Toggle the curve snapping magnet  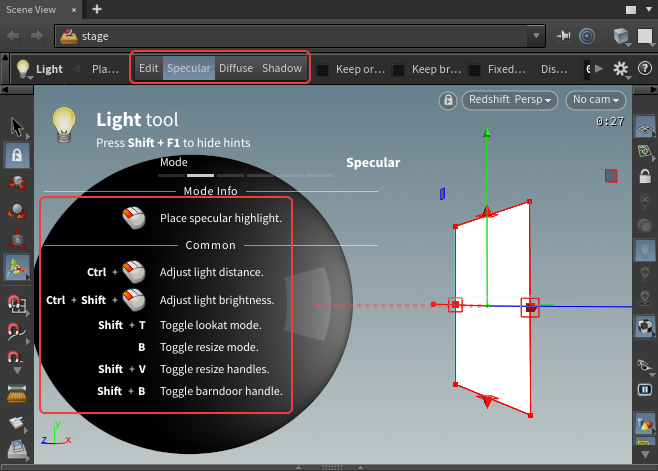(16, 332)
